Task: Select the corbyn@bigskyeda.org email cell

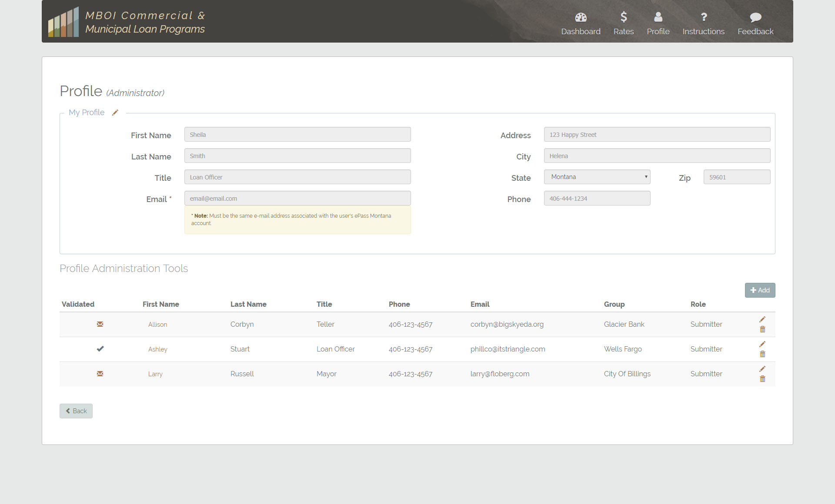Action: pos(507,324)
